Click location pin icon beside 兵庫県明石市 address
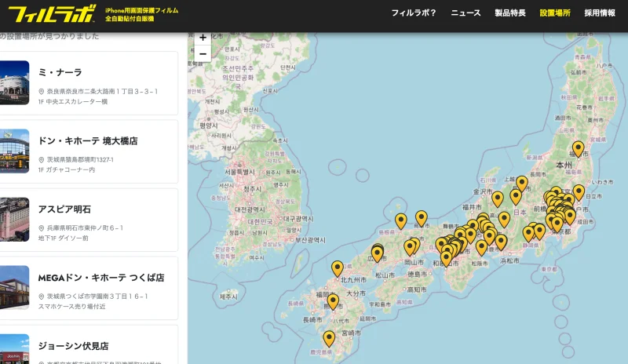The width and height of the screenshot is (628, 364). click(42, 228)
